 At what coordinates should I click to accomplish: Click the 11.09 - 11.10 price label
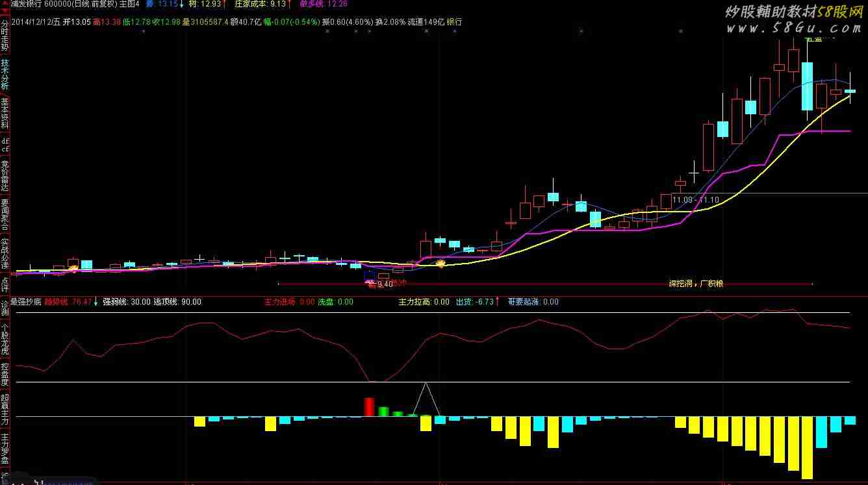coord(696,200)
